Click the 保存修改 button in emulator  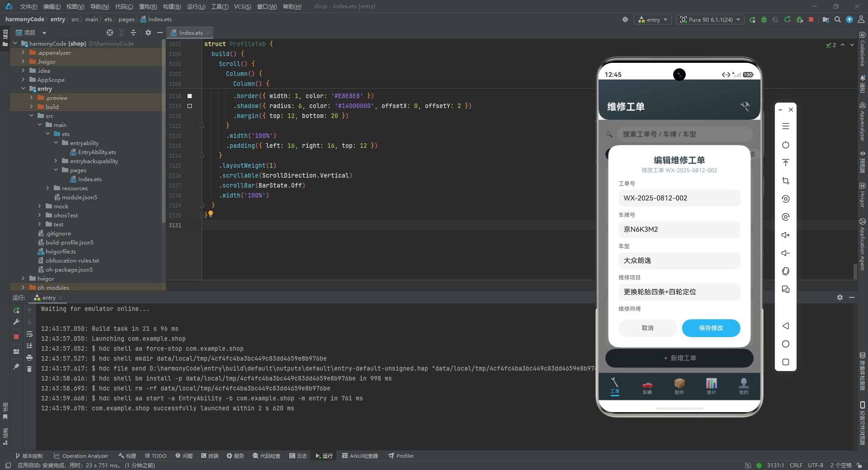[x=711, y=328]
